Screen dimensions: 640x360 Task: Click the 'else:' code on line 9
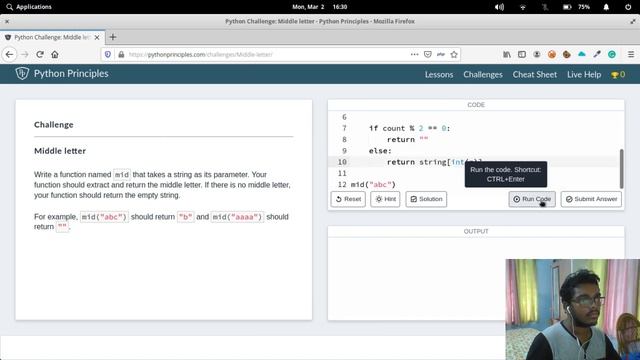pos(380,151)
